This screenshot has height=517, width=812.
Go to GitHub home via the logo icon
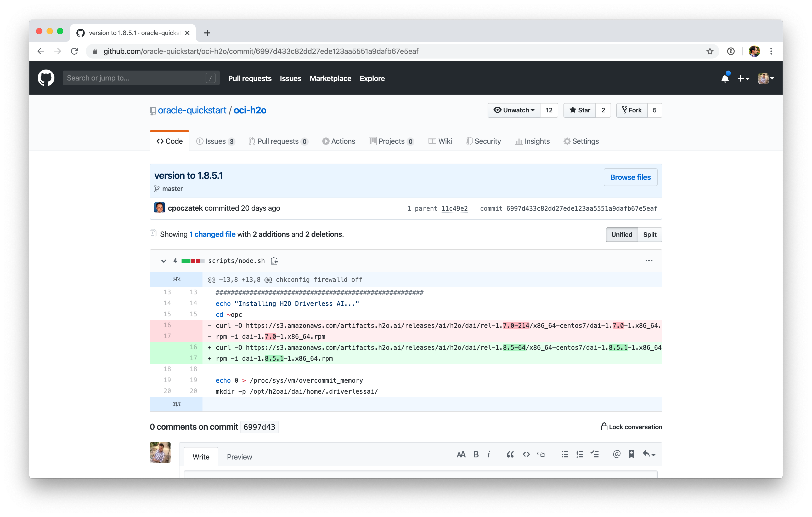click(x=46, y=78)
